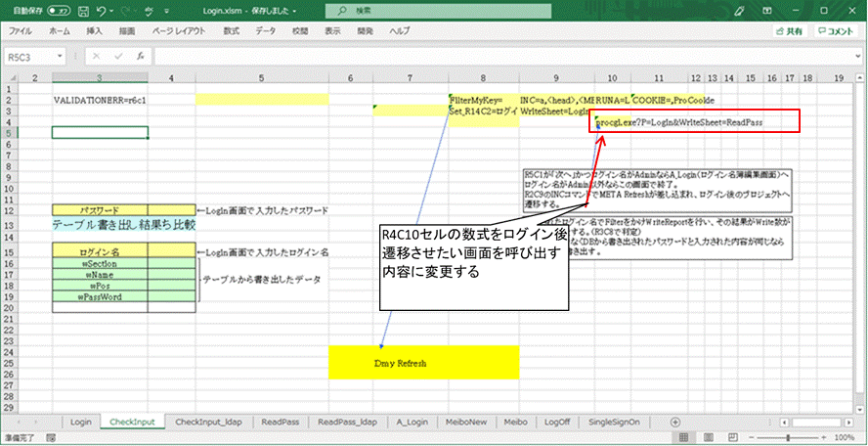Click the macro recording icon in status bar
This screenshot has width=868, height=446.
tap(51, 438)
